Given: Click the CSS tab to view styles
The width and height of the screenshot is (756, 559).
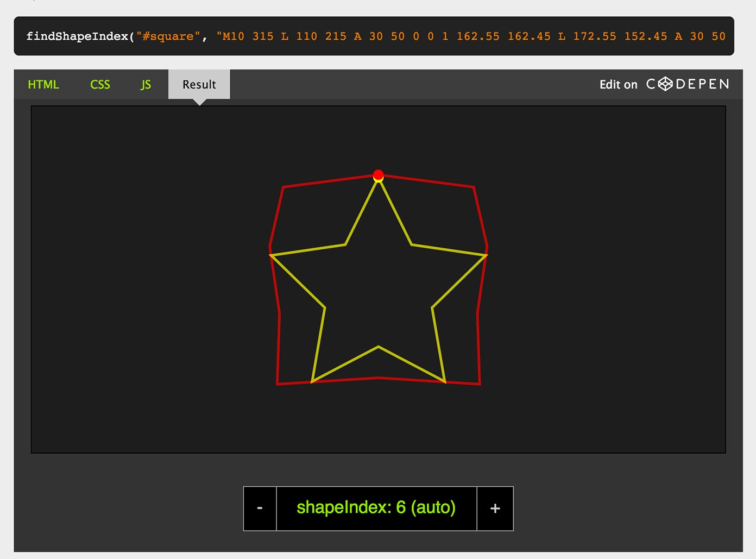Looking at the screenshot, I should click(100, 84).
